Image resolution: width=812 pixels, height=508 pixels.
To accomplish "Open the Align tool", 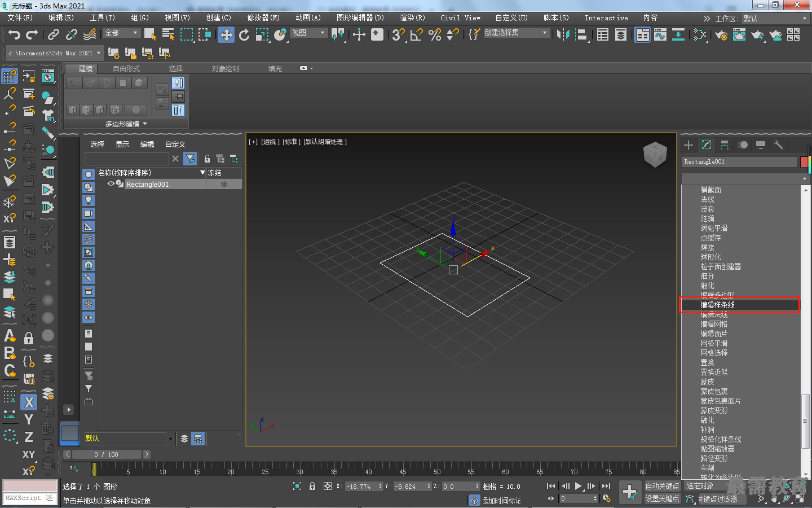I will point(581,35).
